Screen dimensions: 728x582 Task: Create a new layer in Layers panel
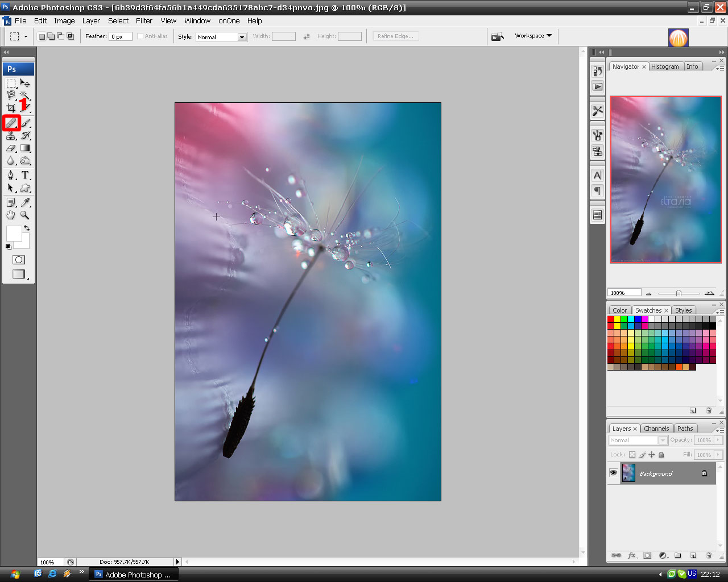coord(693,555)
